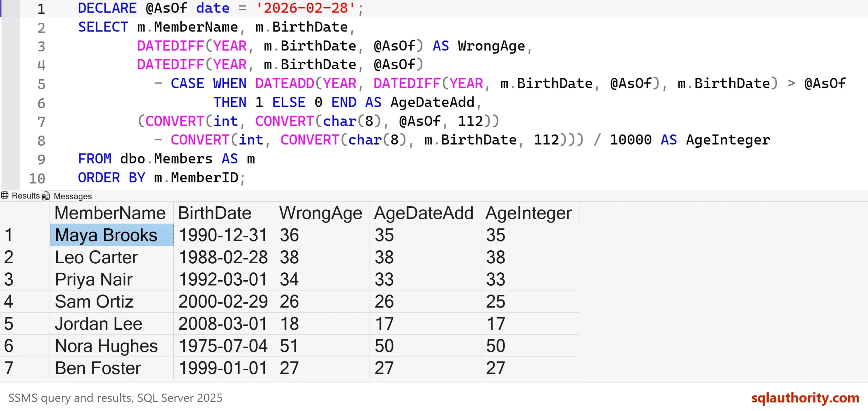
Task: Select birth date 1990-12-31 cell
Action: pos(224,235)
